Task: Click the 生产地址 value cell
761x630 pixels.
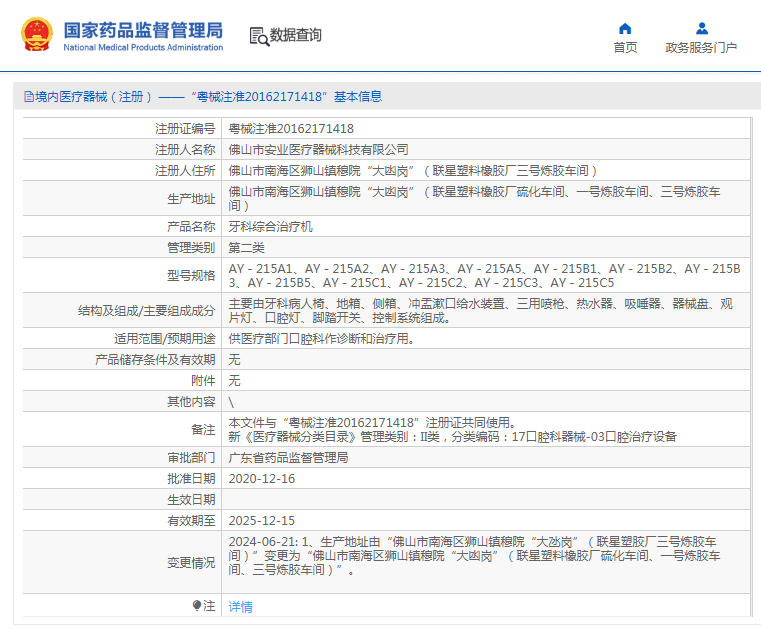Action: click(486, 199)
